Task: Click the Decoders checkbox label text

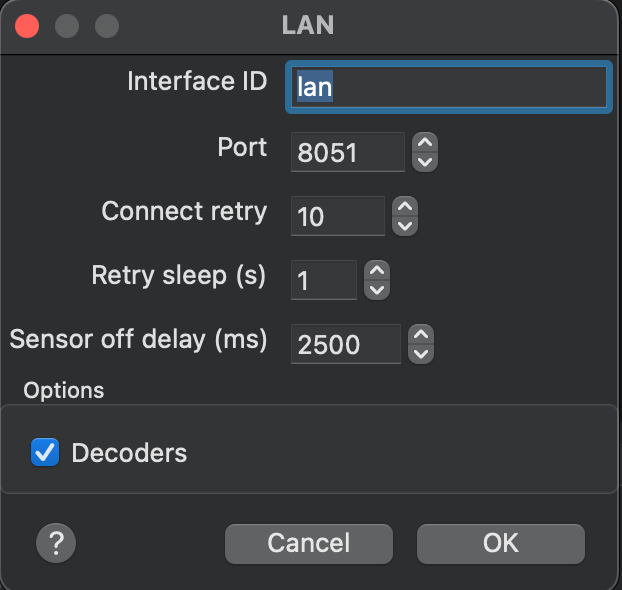Action: [x=129, y=453]
